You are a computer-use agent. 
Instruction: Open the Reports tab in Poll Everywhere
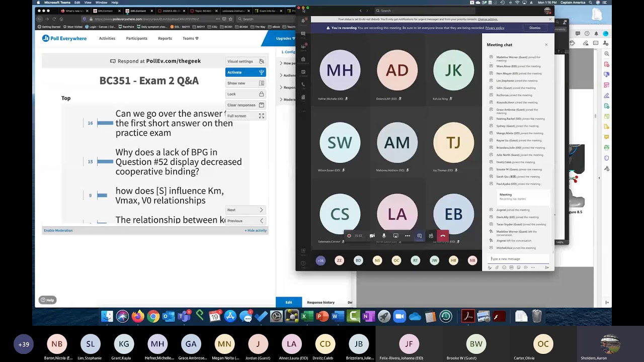[165, 38]
